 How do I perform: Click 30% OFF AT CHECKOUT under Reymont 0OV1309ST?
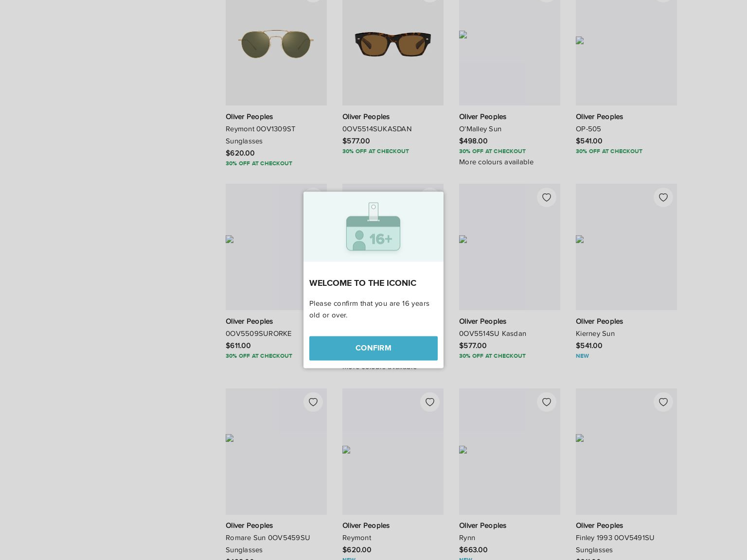tap(259, 163)
